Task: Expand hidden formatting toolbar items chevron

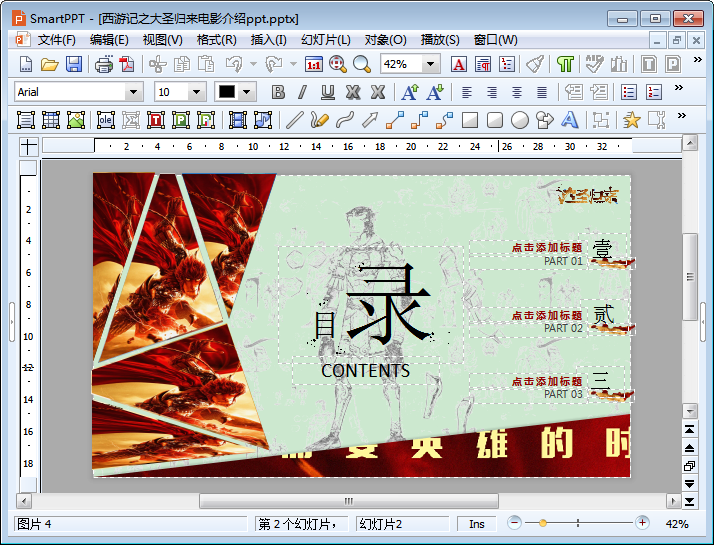Action: pyautogui.click(x=678, y=87)
